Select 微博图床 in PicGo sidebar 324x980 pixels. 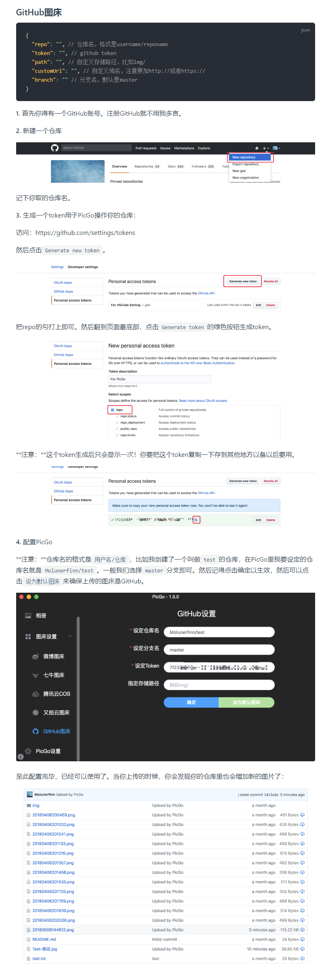(x=48, y=657)
